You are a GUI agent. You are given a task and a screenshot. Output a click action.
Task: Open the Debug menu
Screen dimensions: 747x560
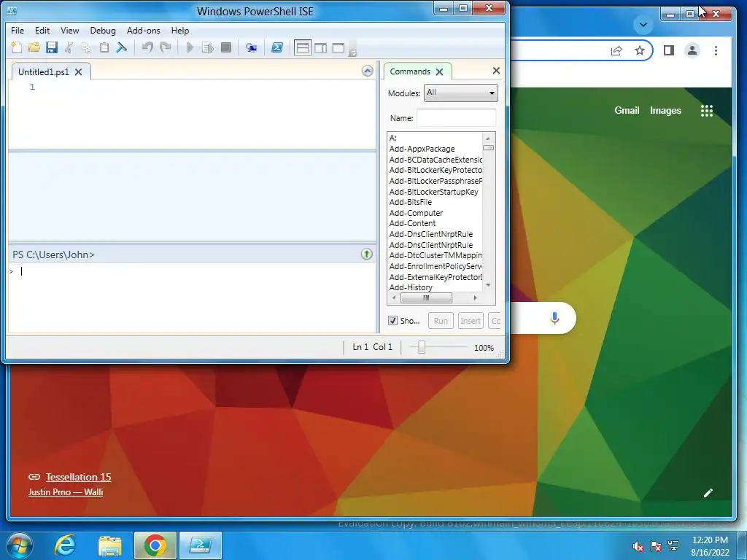[x=103, y=31]
